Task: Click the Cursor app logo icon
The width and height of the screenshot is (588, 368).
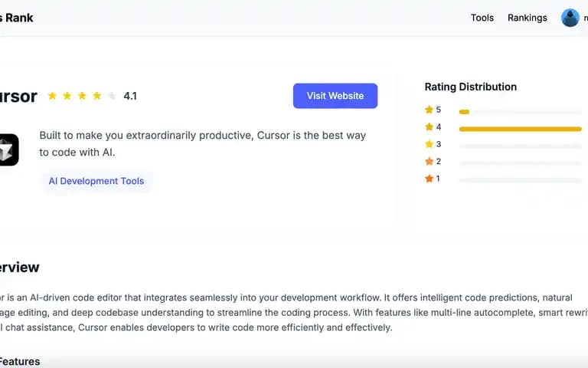Action: pos(8,149)
